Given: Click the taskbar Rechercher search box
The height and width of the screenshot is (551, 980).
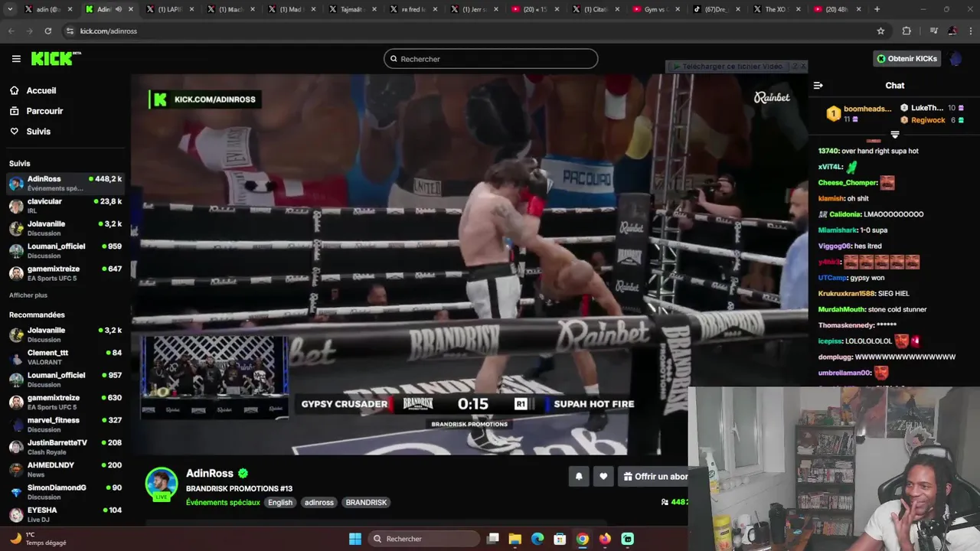Looking at the screenshot, I should tap(423, 539).
